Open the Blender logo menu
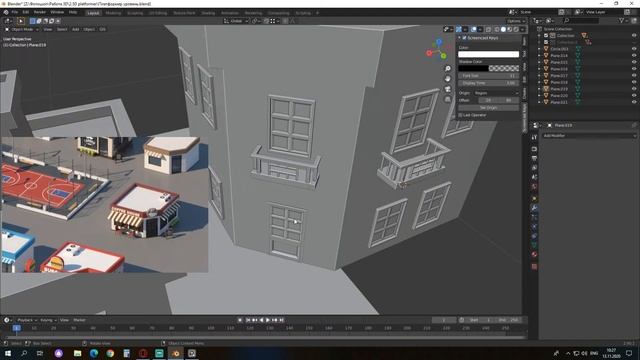Screen dimensions: 640x360 6,12
